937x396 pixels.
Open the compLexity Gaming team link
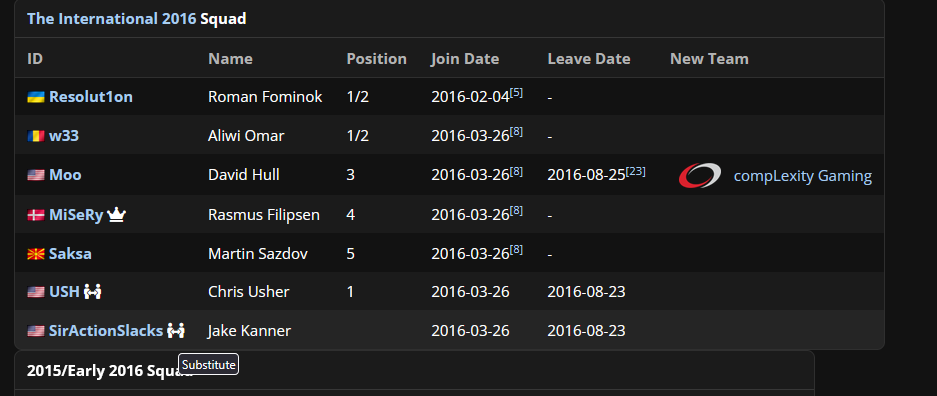point(803,176)
